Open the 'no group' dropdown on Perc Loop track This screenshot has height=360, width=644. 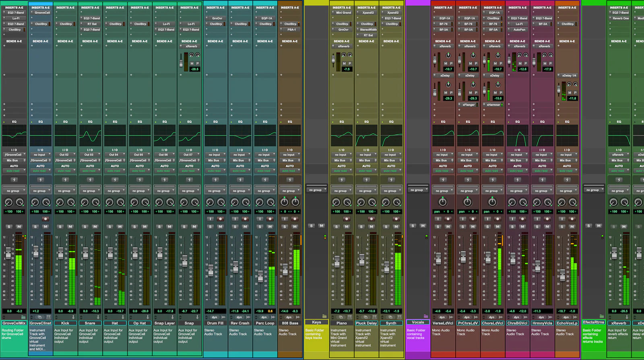pyautogui.click(x=264, y=191)
